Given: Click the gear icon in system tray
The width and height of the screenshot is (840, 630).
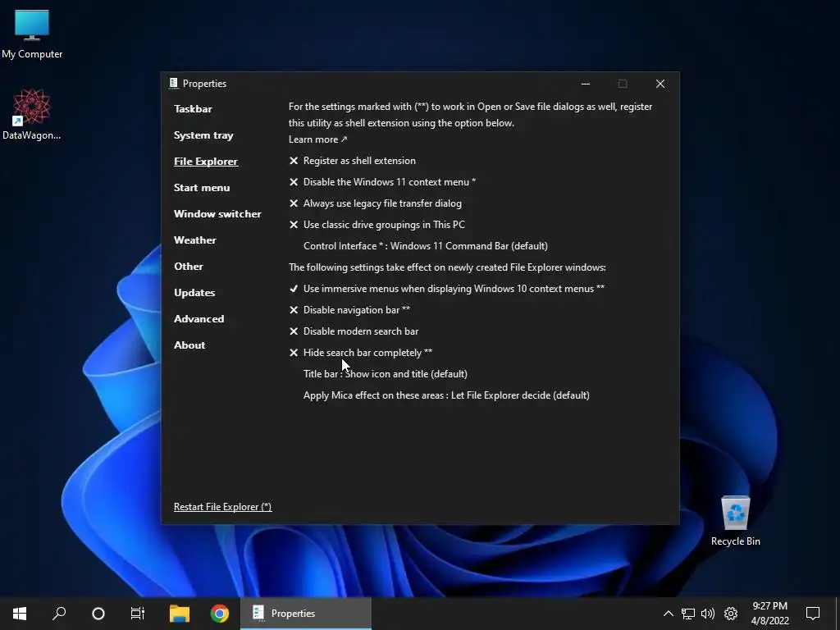Looking at the screenshot, I should (731, 614).
